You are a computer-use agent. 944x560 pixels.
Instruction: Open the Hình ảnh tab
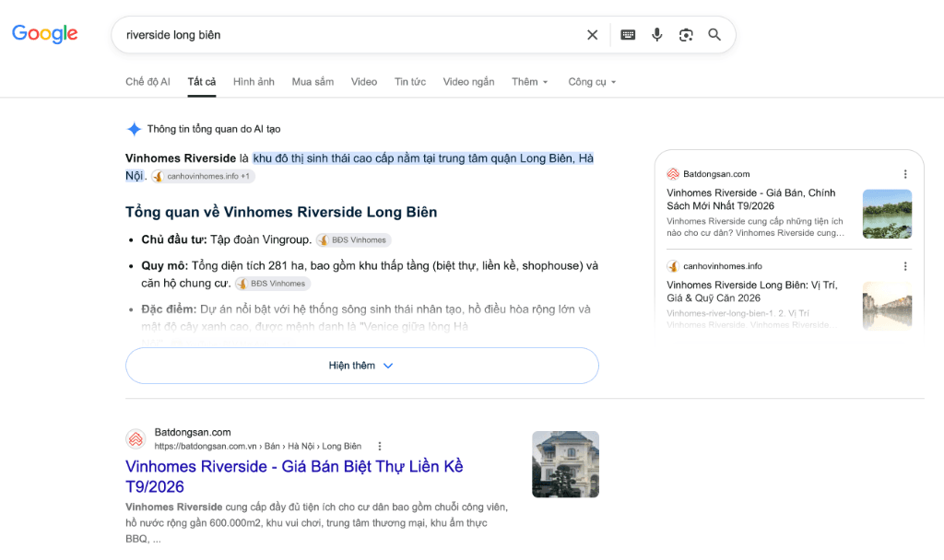click(x=254, y=82)
